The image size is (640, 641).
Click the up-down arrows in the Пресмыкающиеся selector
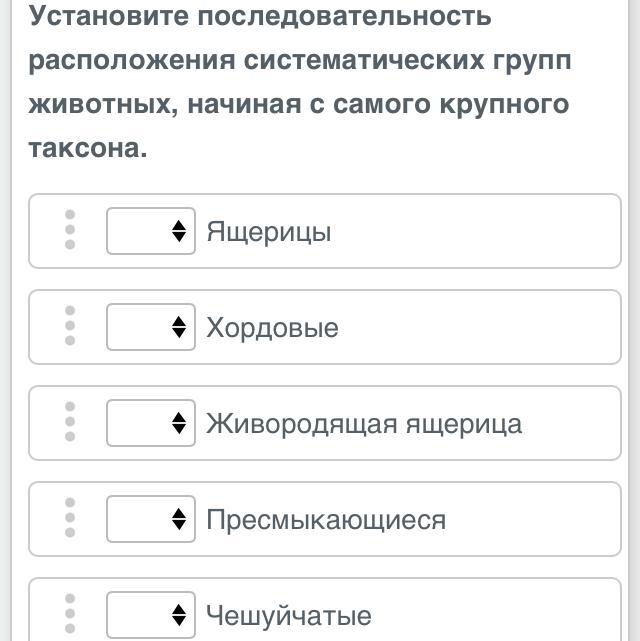179,519
